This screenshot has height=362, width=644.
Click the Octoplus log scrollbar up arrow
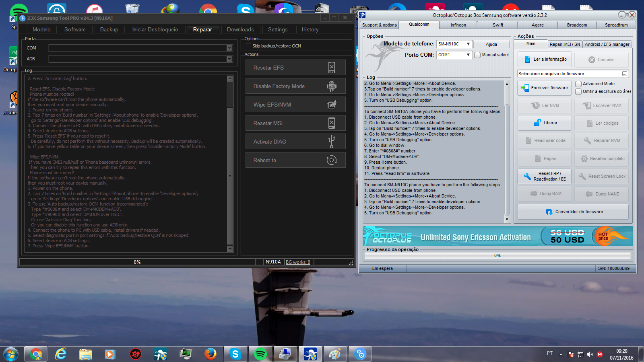pyautogui.click(x=507, y=84)
